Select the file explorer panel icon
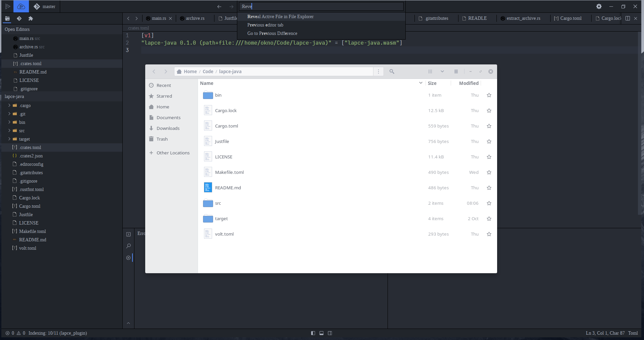 point(7,18)
